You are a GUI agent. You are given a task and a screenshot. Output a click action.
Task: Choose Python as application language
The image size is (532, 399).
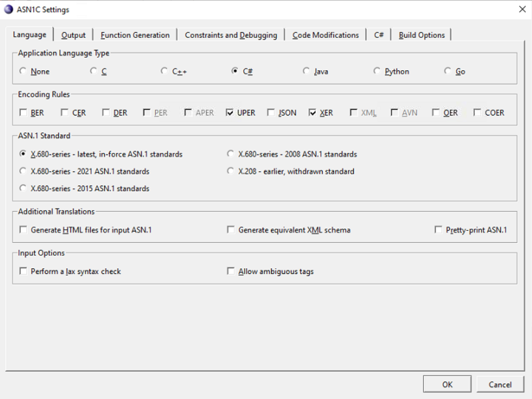point(376,71)
